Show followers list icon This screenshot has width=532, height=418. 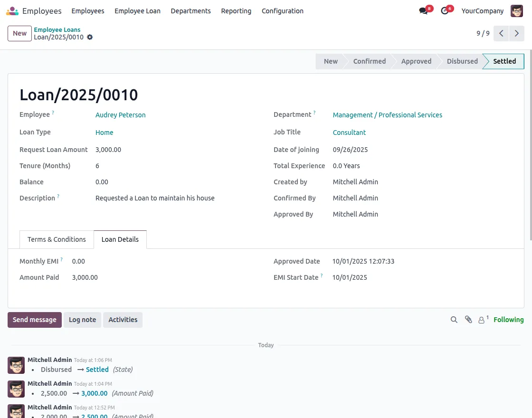point(483,320)
